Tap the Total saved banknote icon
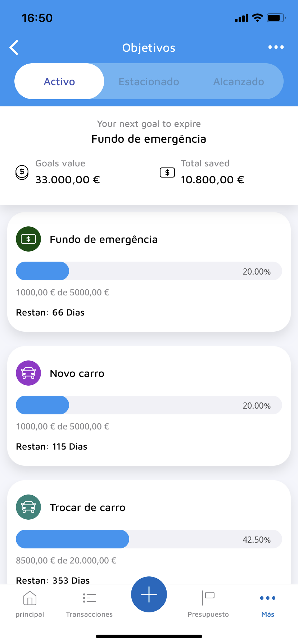298x644 pixels. (x=167, y=172)
